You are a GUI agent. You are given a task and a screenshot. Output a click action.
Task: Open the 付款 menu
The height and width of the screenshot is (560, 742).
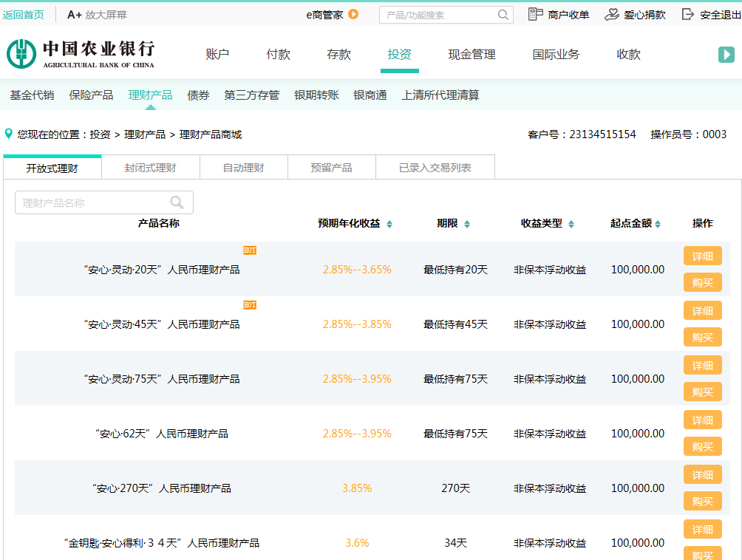tap(278, 55)
